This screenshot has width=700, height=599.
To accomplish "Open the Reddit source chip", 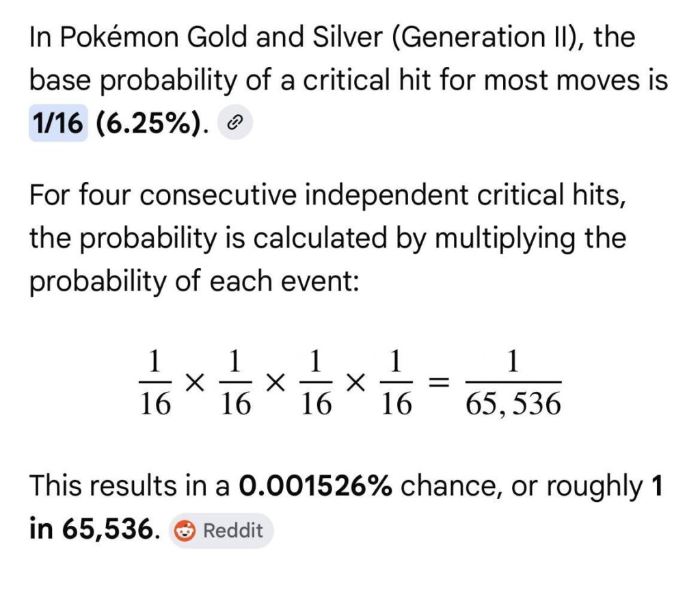I will tap(221, 531).
